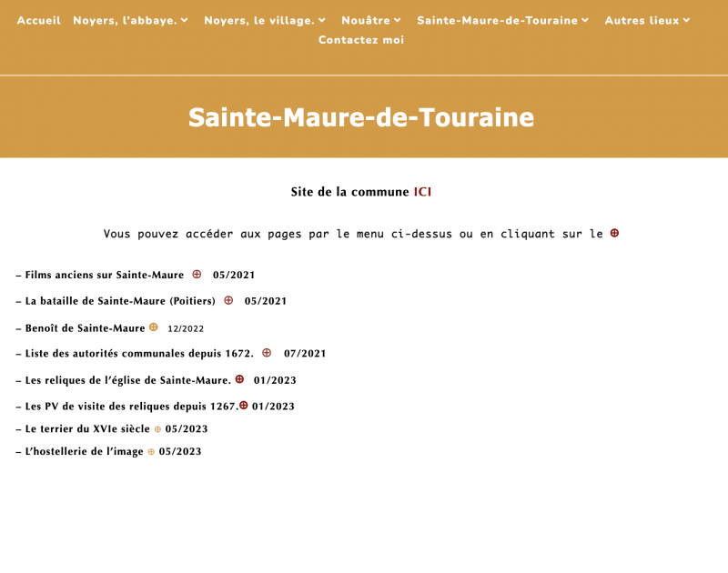
Task: Click the Sainte-Maure-de-Touraine page title banner
Action: pyautogui.click(x=361, y=117)
